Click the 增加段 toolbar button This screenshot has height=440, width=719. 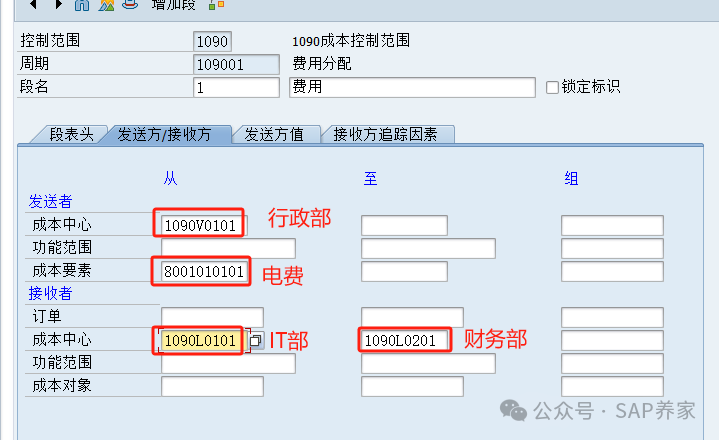pyautogui.click(x=173, y=5)
